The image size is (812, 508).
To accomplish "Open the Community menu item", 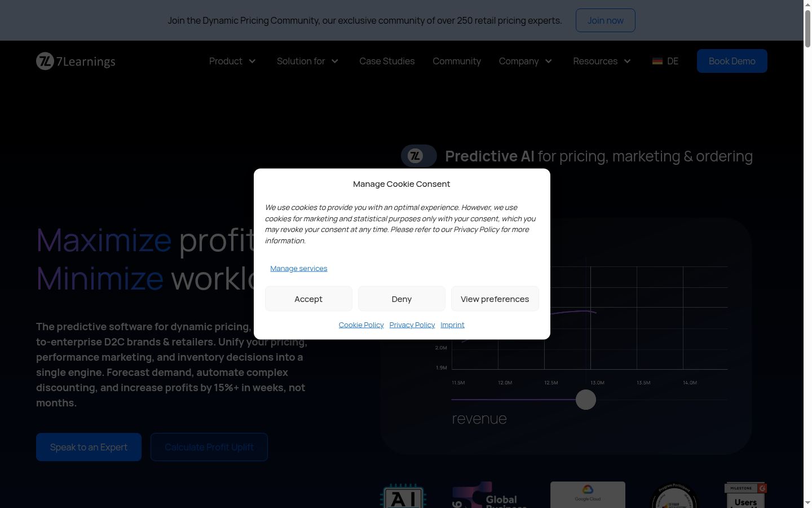I will [457, 61].
